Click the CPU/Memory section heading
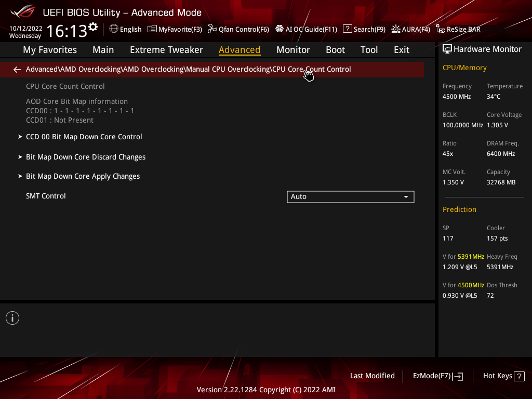Screen dimensions: 532x399 (x=464, y=68)
